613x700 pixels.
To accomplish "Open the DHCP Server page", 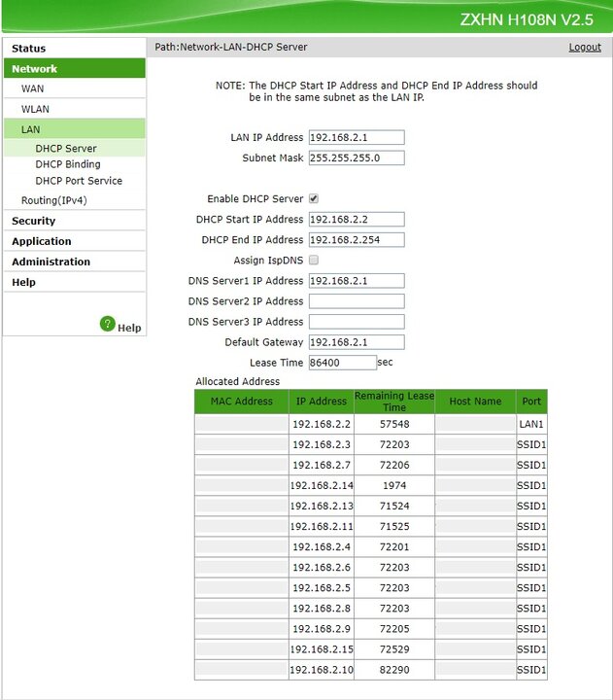I will [66, 148].
